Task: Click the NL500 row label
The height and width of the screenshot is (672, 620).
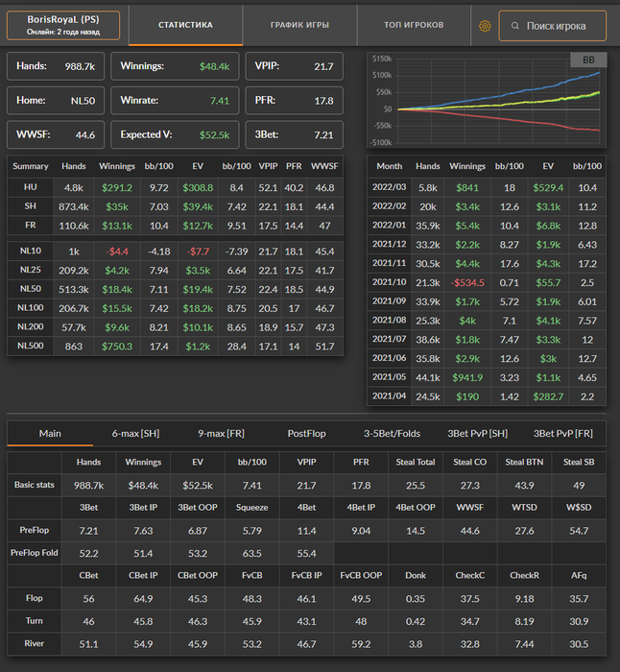Action: coord(31,346)
